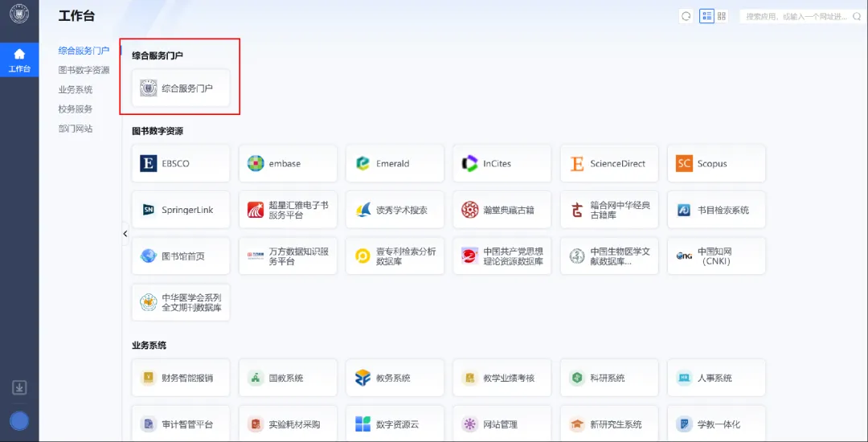Jump to 部门网站 category
Screen dimensions: 868x442
coord(76,129)
